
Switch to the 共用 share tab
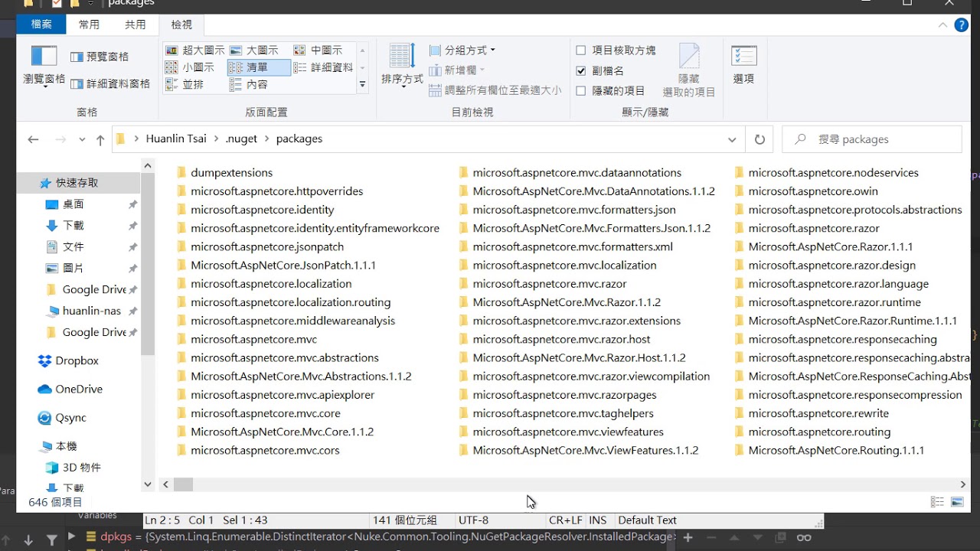click(136, 24)
